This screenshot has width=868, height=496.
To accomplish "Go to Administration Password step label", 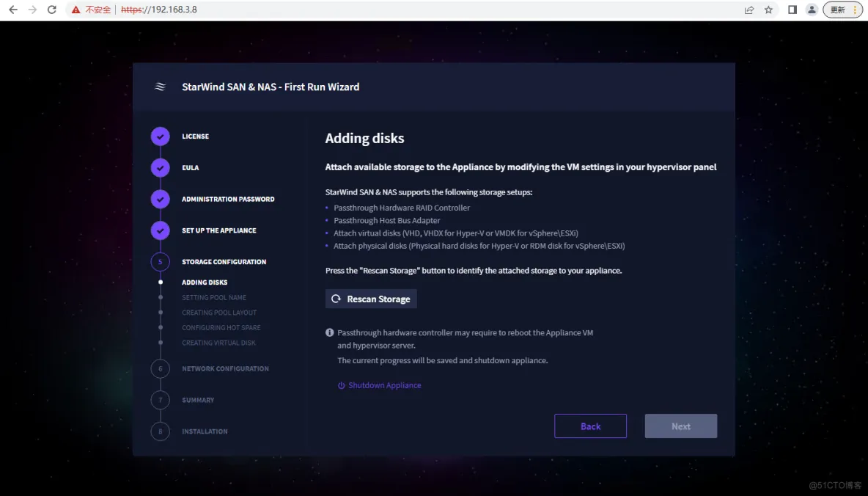I will click(x=228, y=199).
